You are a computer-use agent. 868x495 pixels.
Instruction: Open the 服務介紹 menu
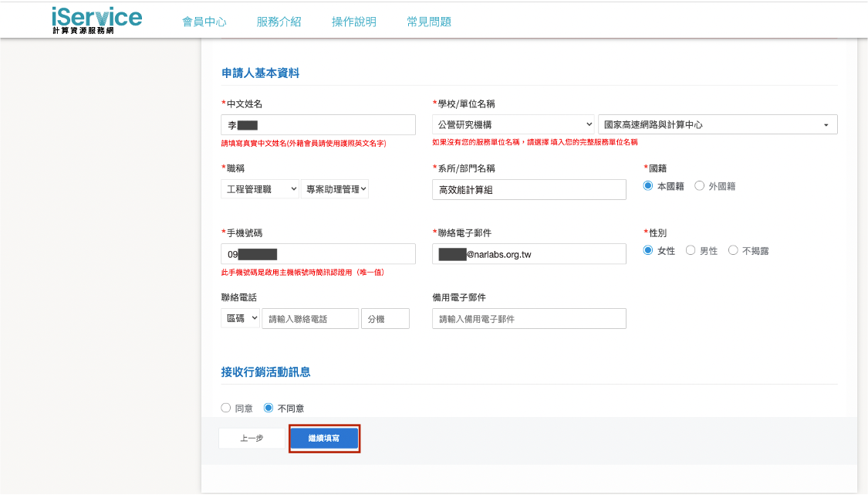click(x=279, y=22)
